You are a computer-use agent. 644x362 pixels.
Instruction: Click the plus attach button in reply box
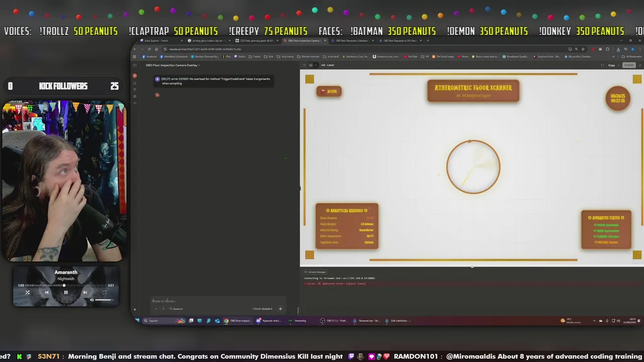click(156, 309)
